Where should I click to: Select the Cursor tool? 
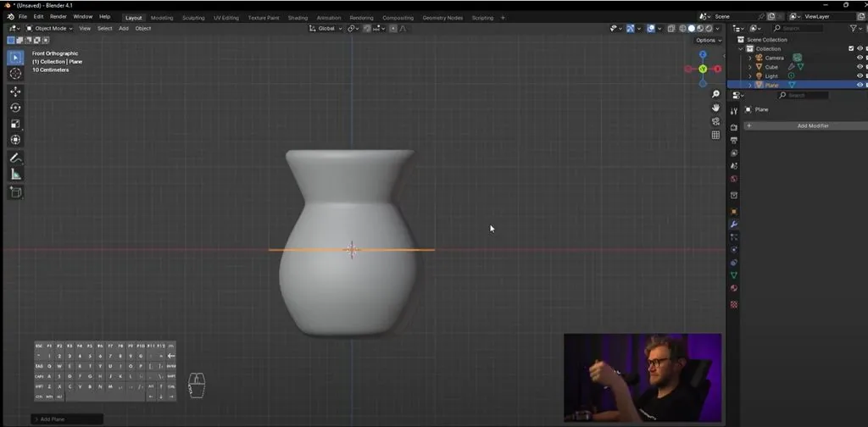(15, 74)
